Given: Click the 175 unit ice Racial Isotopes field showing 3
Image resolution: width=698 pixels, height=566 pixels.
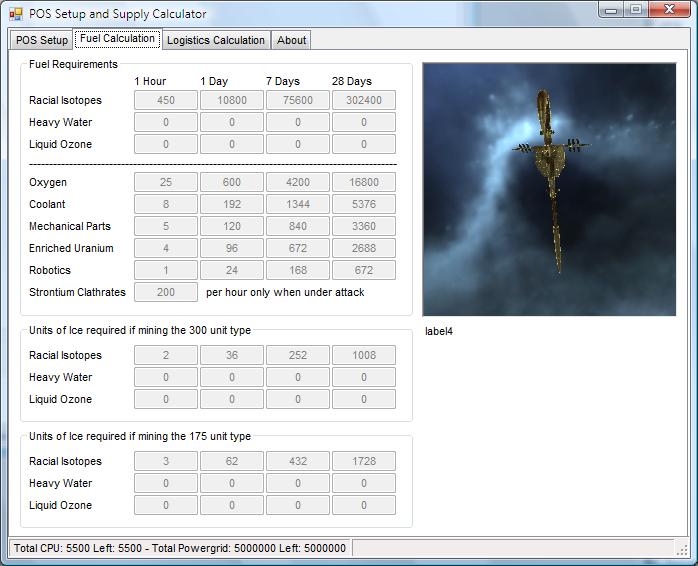Looking at the screenshot, I should (x=166, y=461).
